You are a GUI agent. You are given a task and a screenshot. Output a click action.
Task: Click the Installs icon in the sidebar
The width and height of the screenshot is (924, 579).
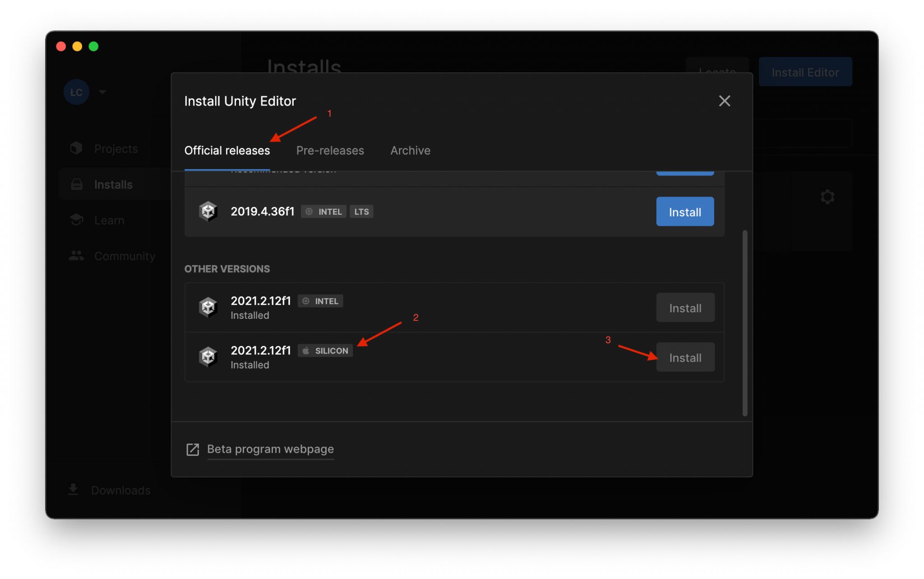pos(76,184)
